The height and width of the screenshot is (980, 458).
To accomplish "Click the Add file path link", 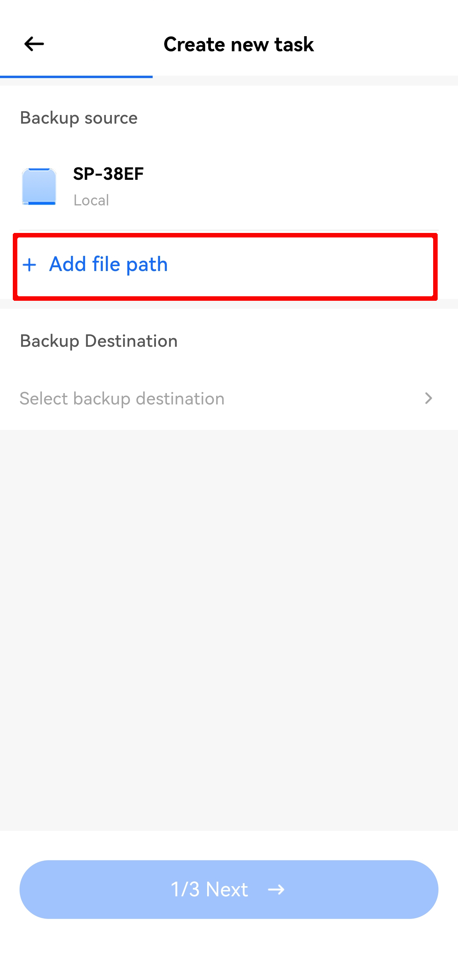I will (108, 264).
